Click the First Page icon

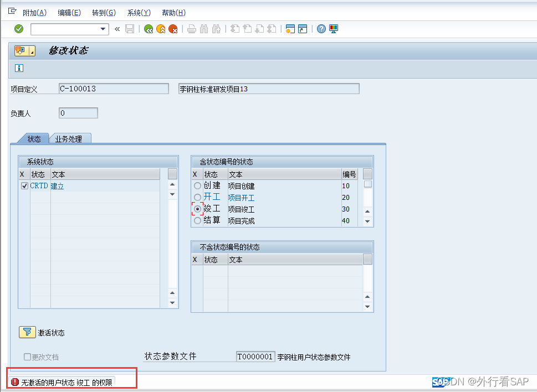235,29
